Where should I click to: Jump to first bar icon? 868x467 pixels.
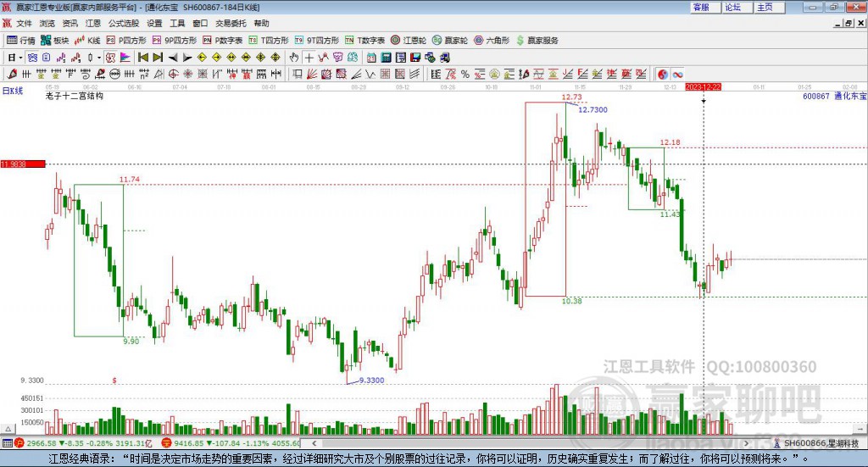[x=142, y=58]
